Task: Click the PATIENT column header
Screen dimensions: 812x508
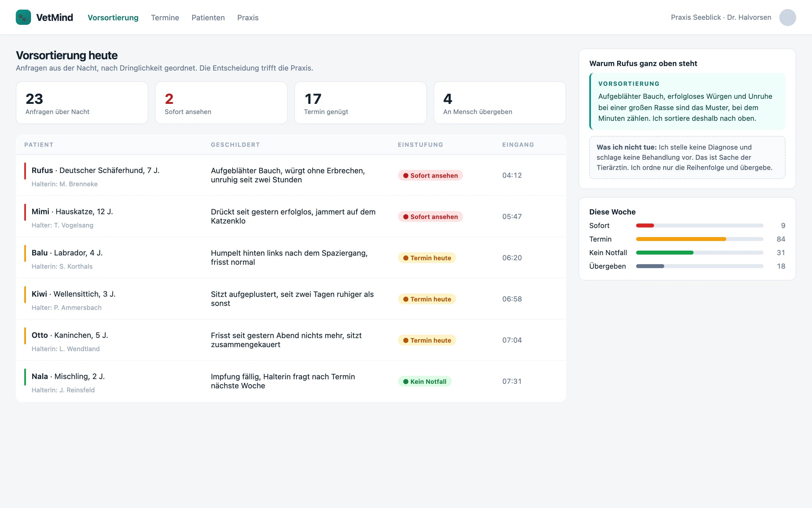Action: pyautogui.click(x=39, y=145)
